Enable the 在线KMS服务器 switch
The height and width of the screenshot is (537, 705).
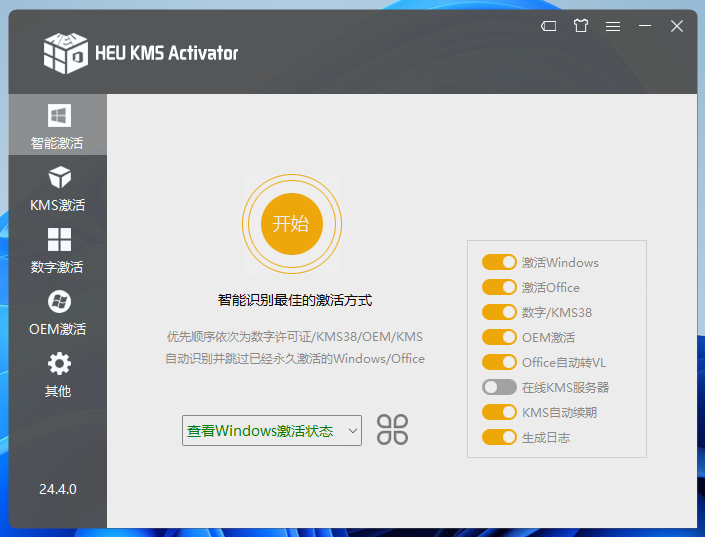(499, 387)
